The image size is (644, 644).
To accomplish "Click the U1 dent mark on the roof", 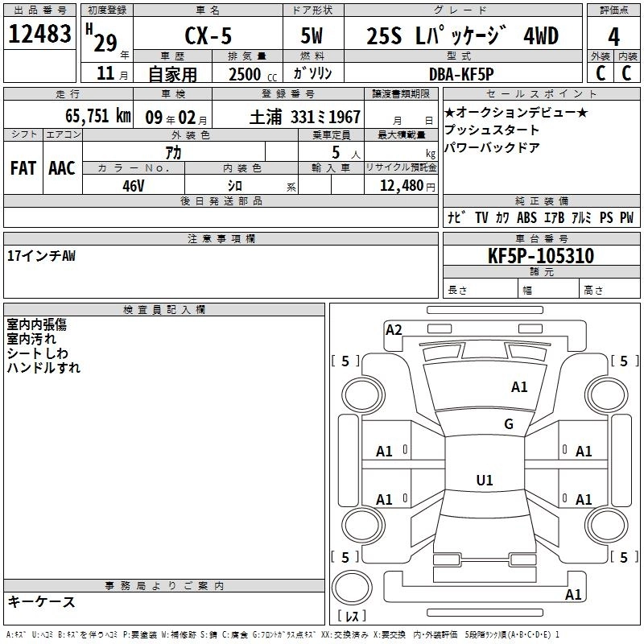I will 484,481.
